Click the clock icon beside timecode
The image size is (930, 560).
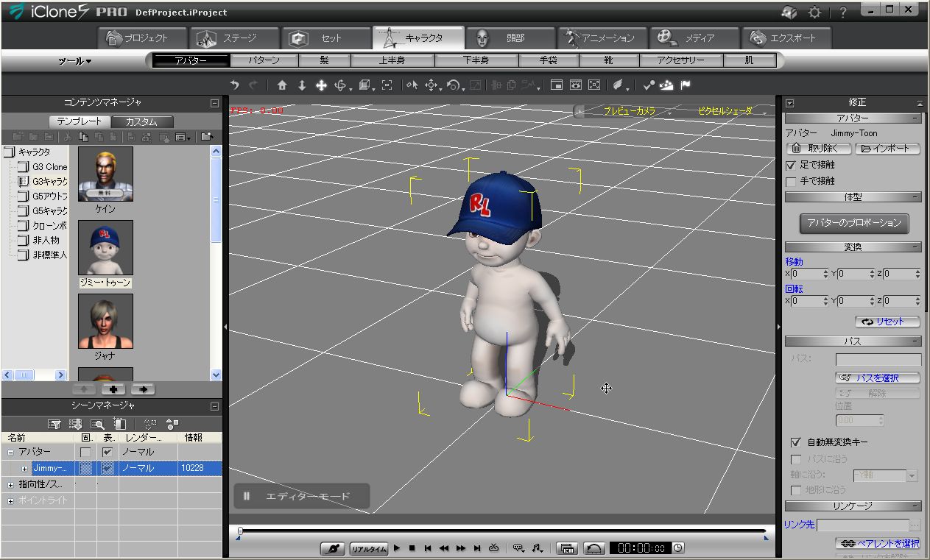[x=677, y=548]
